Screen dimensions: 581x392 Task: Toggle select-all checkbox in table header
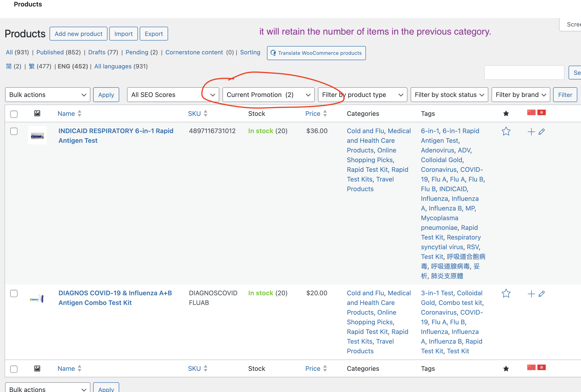14,114
